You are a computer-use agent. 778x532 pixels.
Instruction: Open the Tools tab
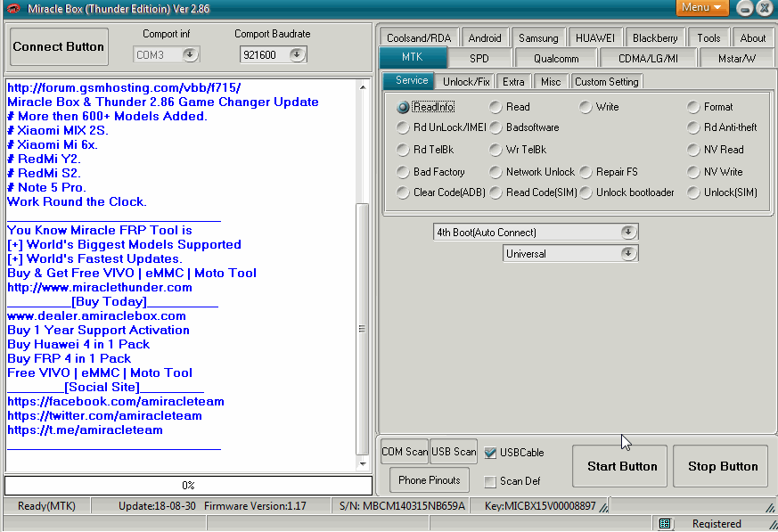(x=708, y=38)
